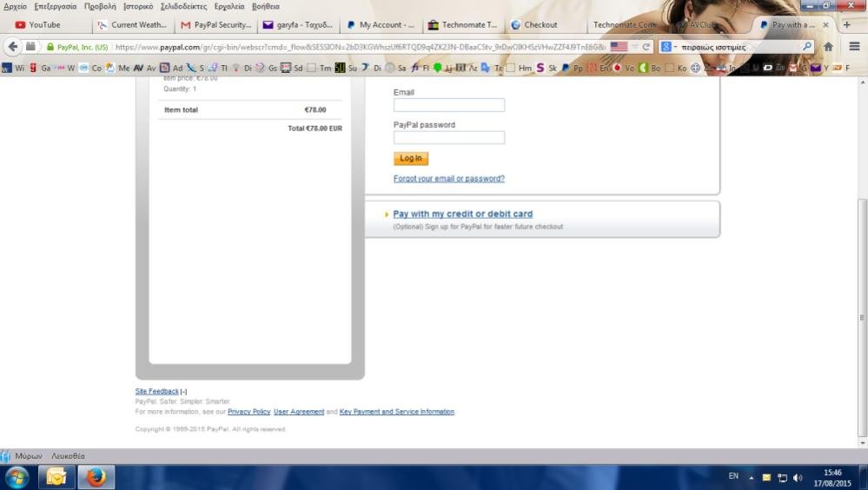The image size is (868, 490).
Task: Open Key Payment and Service Information link
Action: point(397,412)
